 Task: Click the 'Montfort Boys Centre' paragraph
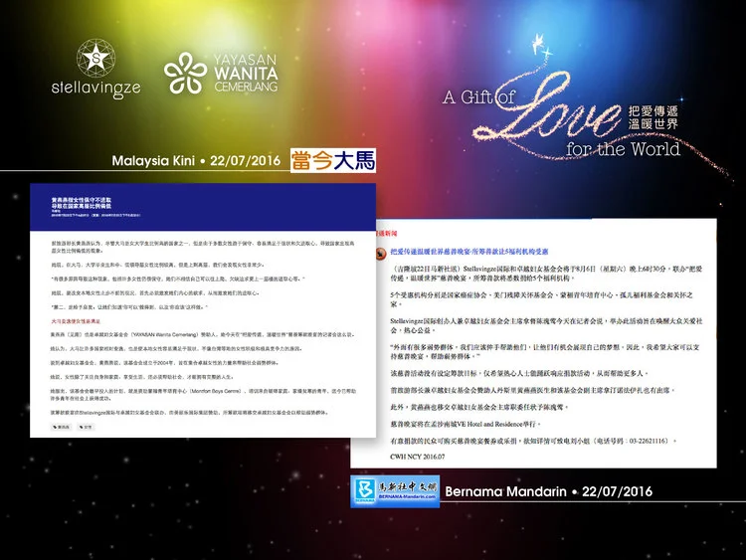[203, 394]
